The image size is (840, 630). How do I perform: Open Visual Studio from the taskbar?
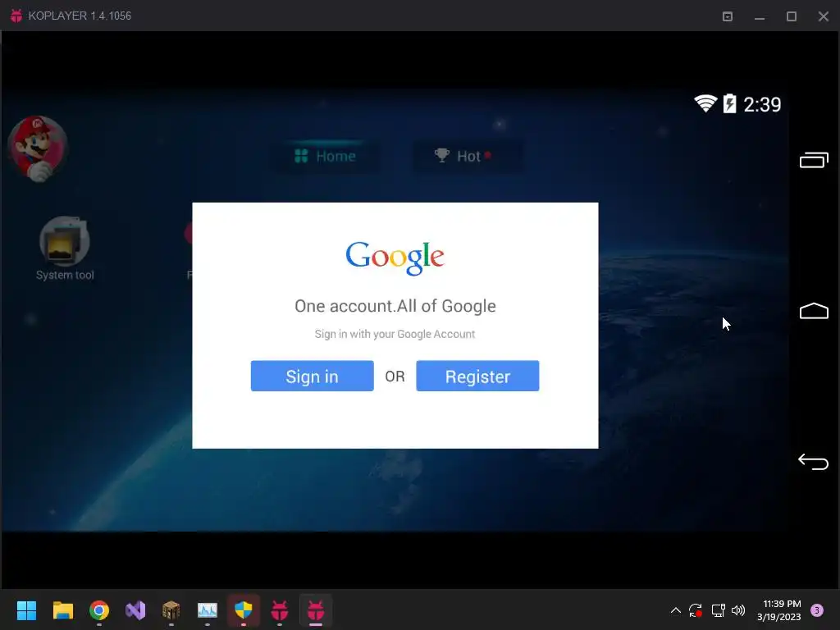135,610
